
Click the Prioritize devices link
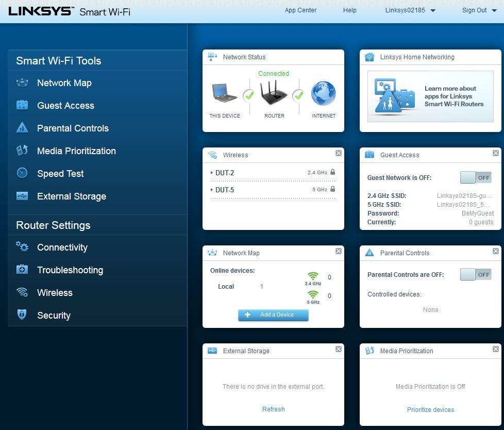click(430, 409)
